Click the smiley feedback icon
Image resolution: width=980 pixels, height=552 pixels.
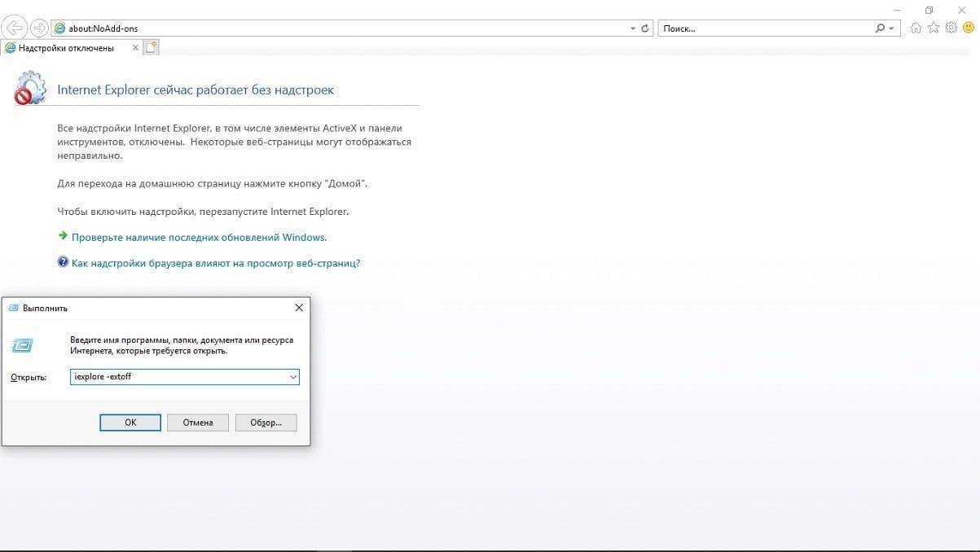pyautogui.click(x=968, y=28)
